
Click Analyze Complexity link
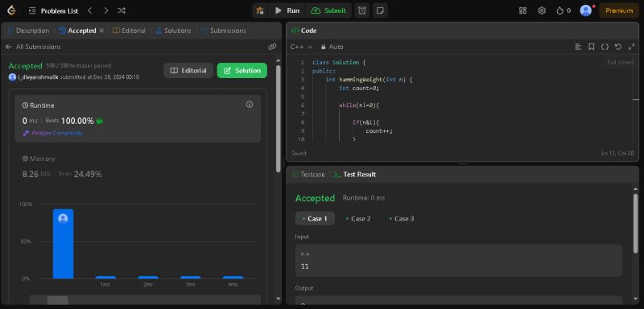52,133
